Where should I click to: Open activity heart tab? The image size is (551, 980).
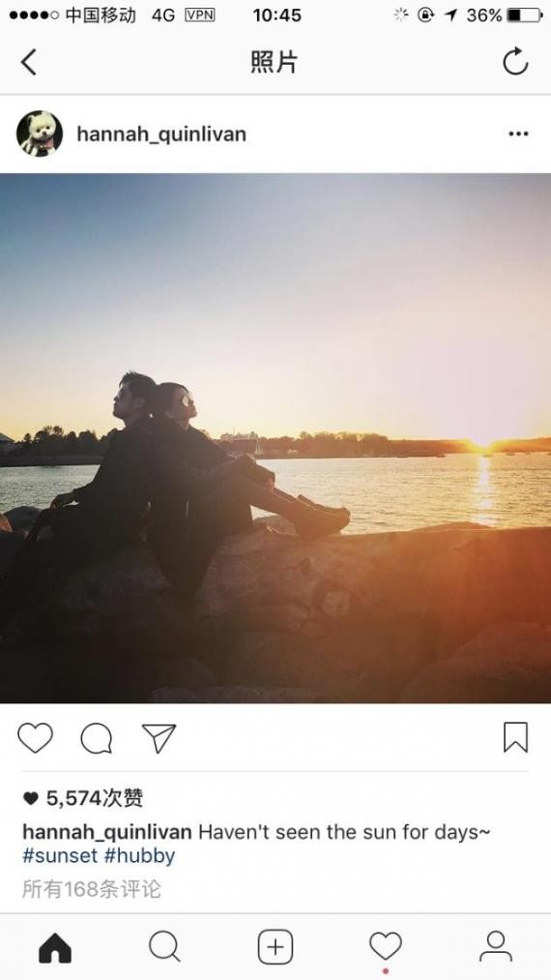386,947
